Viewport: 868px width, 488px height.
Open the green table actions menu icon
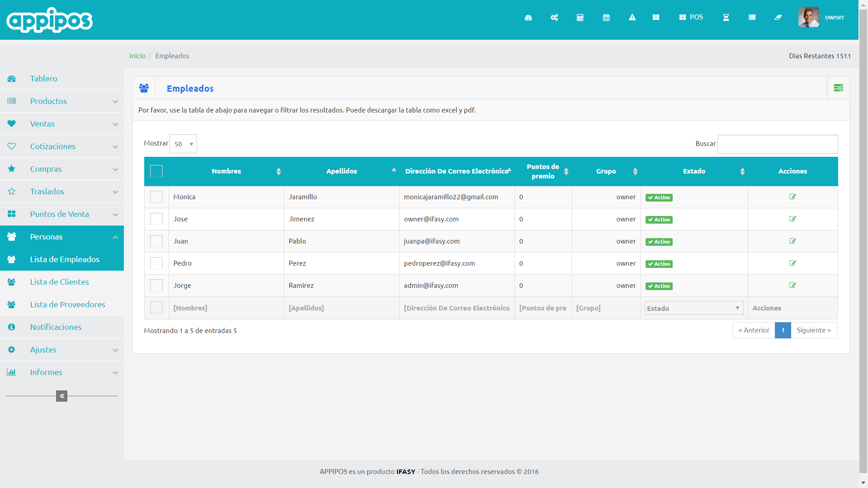pos(838,88)
